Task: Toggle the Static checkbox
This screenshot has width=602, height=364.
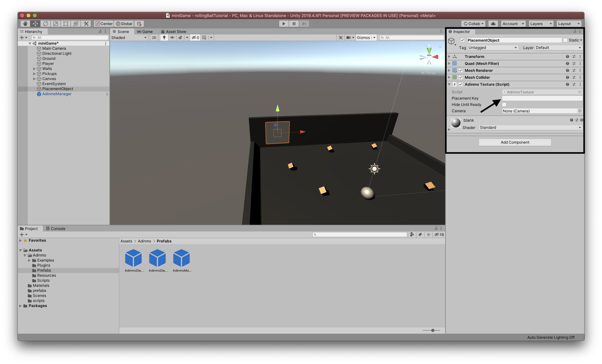Action: (x=565, y=40)
